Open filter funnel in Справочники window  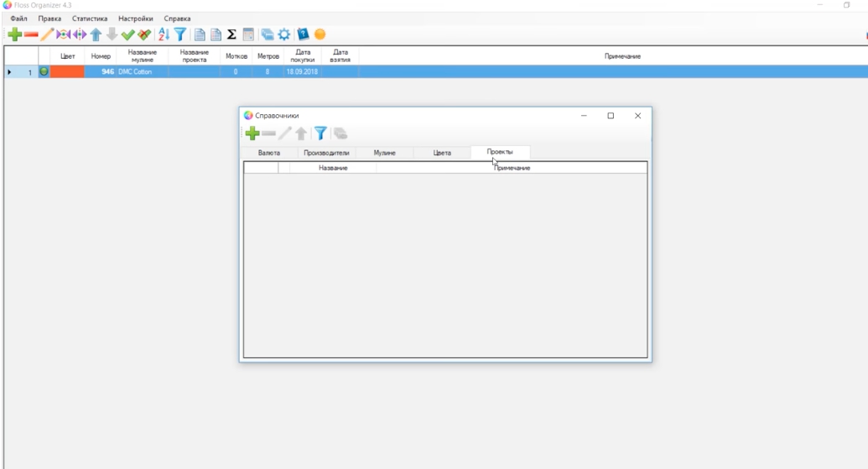320,133
